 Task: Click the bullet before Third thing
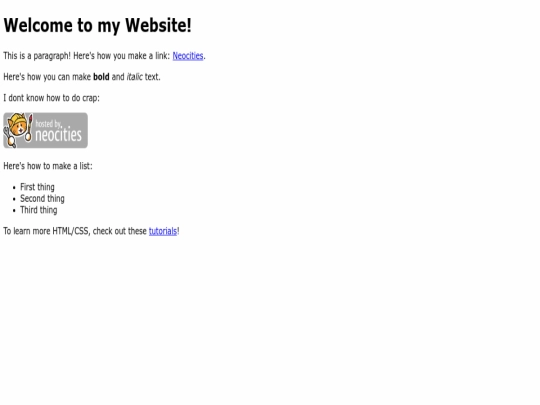click(14, 211)
